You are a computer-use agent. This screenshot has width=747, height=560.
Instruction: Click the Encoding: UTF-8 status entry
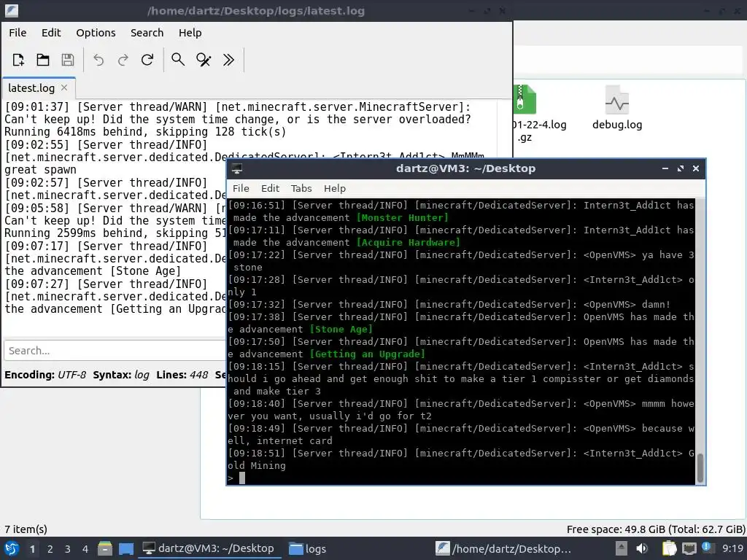45,375
